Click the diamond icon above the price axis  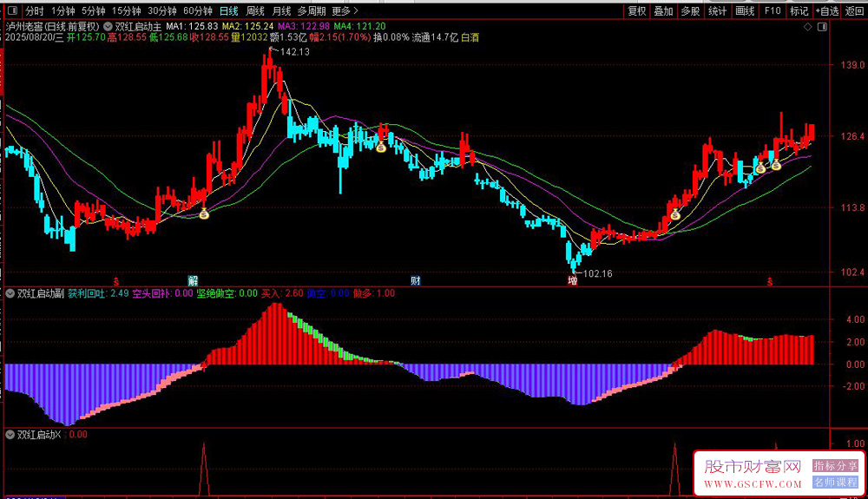pyautogui.click(x=807, y=27)
